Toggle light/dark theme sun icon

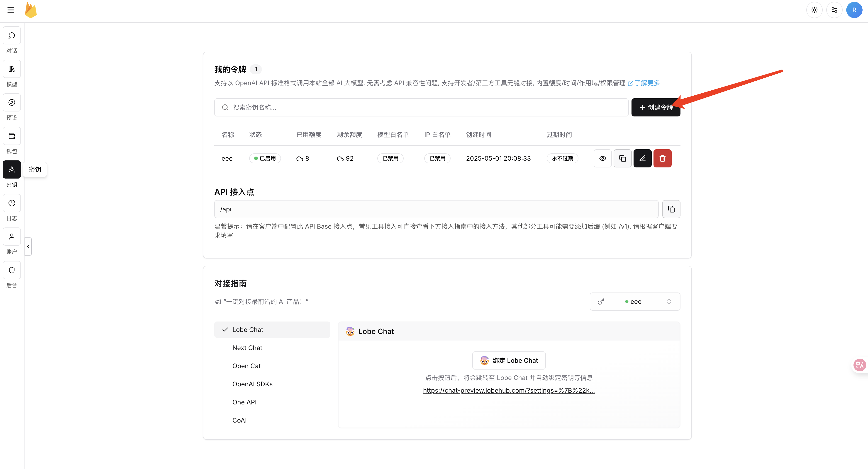pyautogui.click(x=814, y=10)
